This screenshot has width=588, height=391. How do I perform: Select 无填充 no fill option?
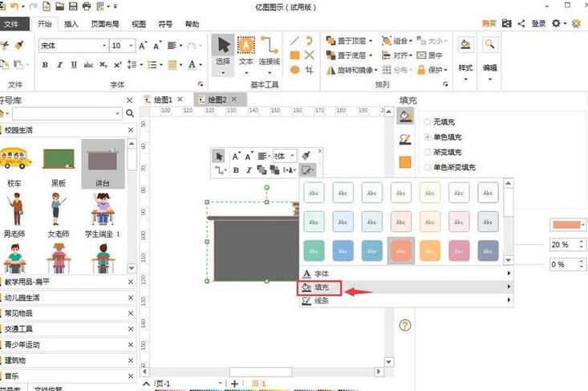click(428, 122)
